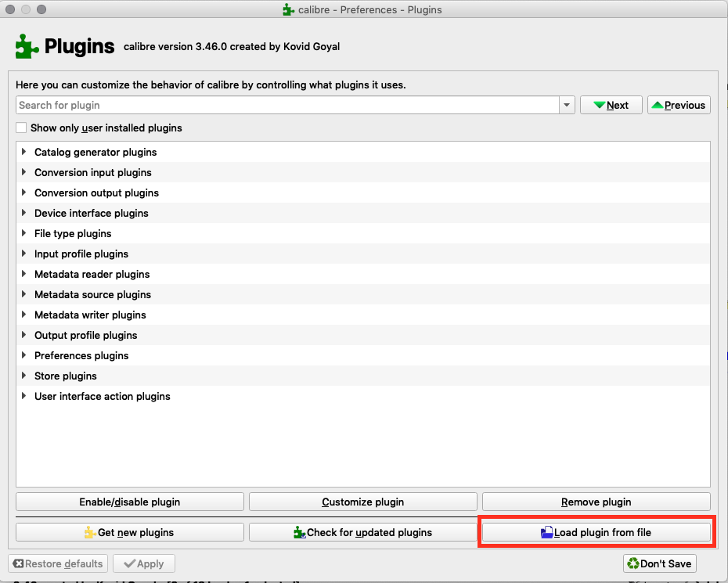Open the plugin search history dropdown
Viewport: 728px width, 583px height.
pyautogui.click(x=567, y=105)
